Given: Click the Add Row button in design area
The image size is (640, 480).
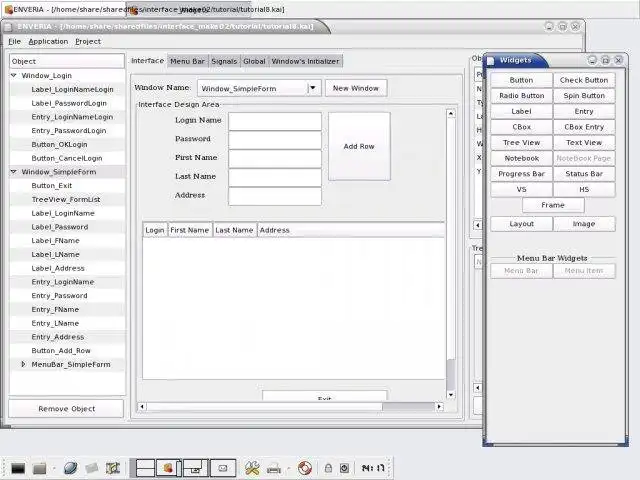Looking at the screenshot, I should [x=359, y=146].
